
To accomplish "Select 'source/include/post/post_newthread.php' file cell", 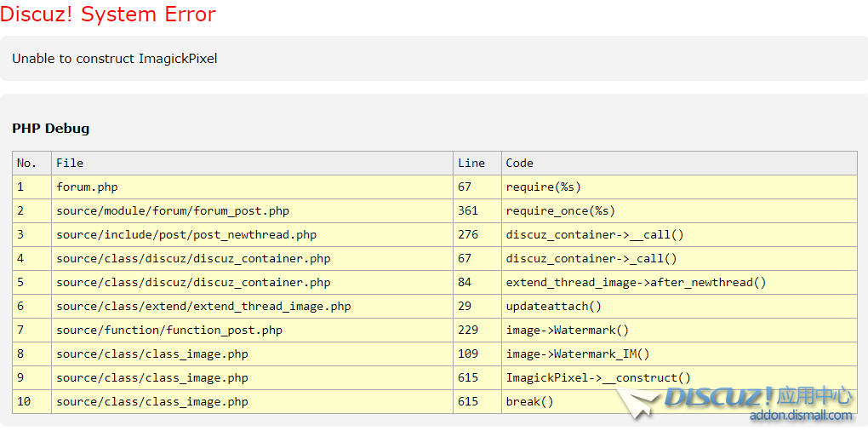I will 253,235.
